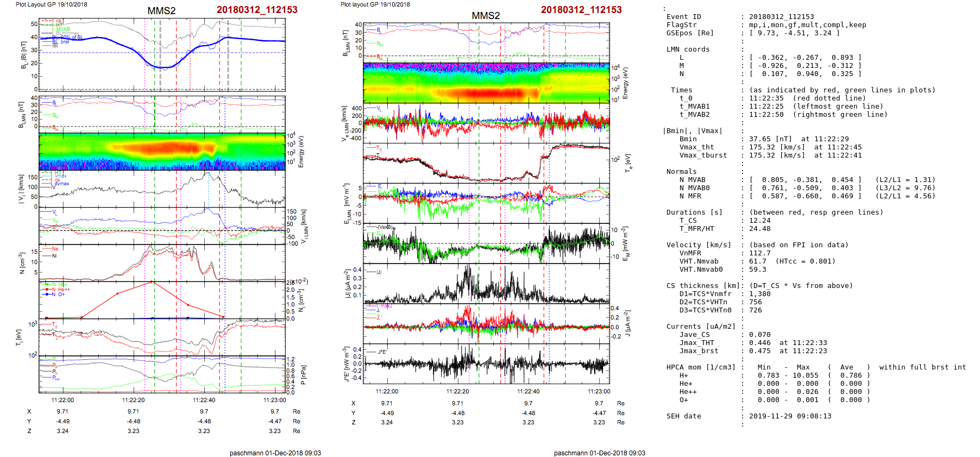Click the T_CS duration value 12.24
The image size is (980, 457).
[759, 221]
